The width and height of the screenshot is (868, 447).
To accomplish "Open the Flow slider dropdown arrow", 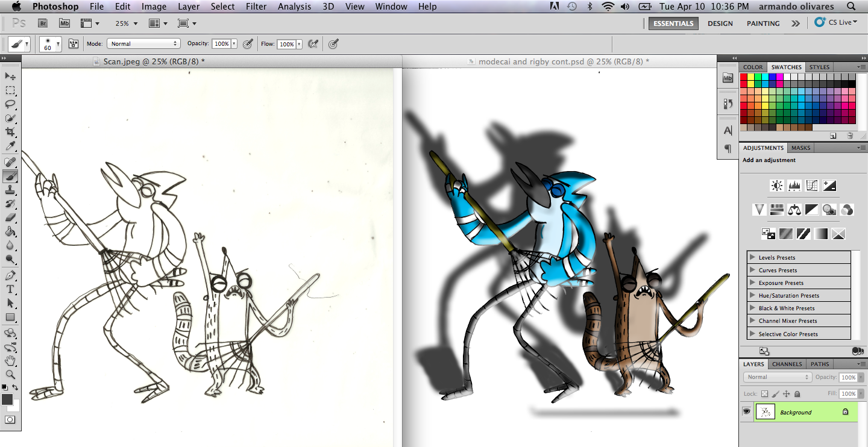I will point(299,44).
